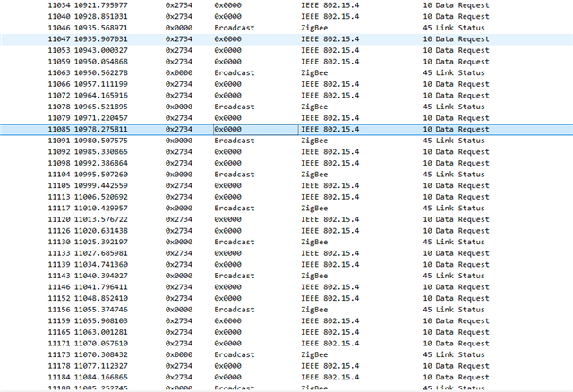This screenshot has width=573, height=392.
Task: Select ZigBee packet 11091 row
Action: click(286, 141)
